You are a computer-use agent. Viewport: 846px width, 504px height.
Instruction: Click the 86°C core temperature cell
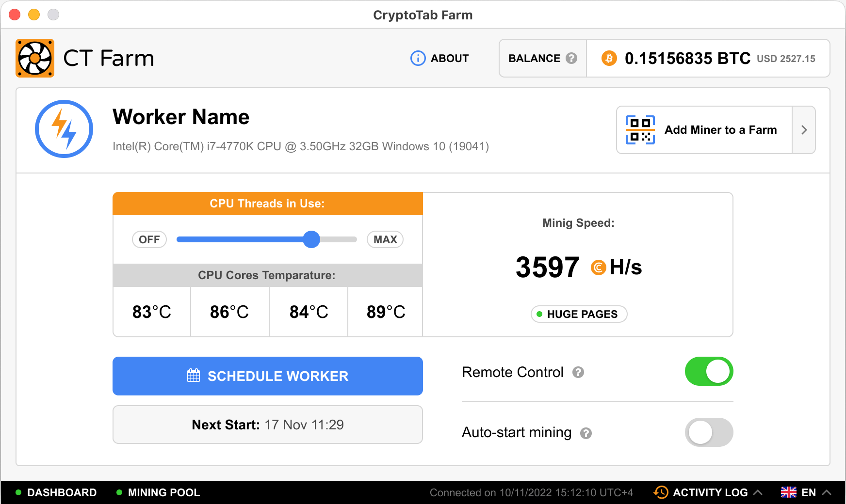[230, 312]
